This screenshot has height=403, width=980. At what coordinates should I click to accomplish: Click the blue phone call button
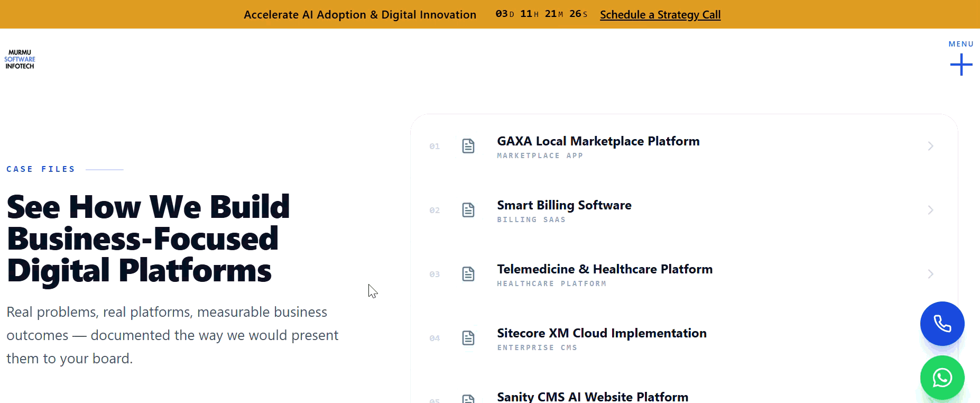click(x=942, y=324)
